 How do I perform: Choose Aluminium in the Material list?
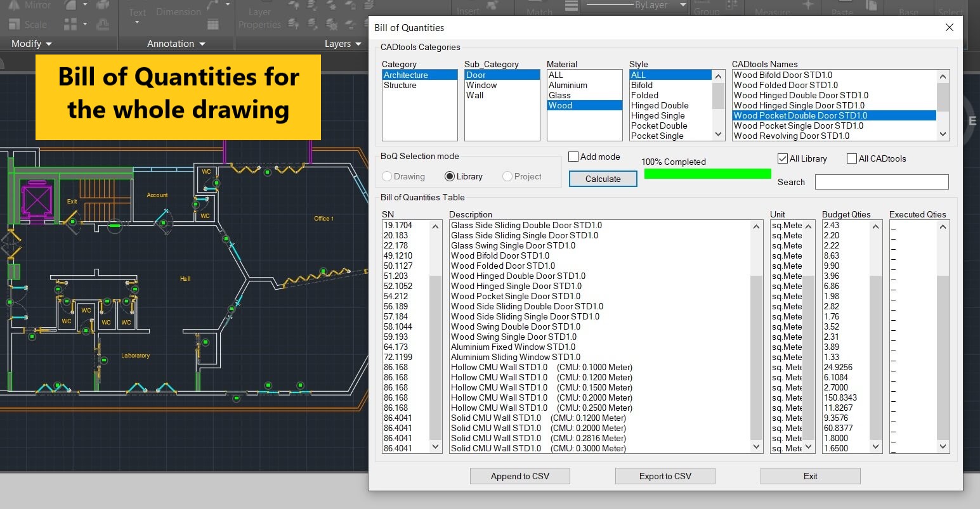click(568, 85)
